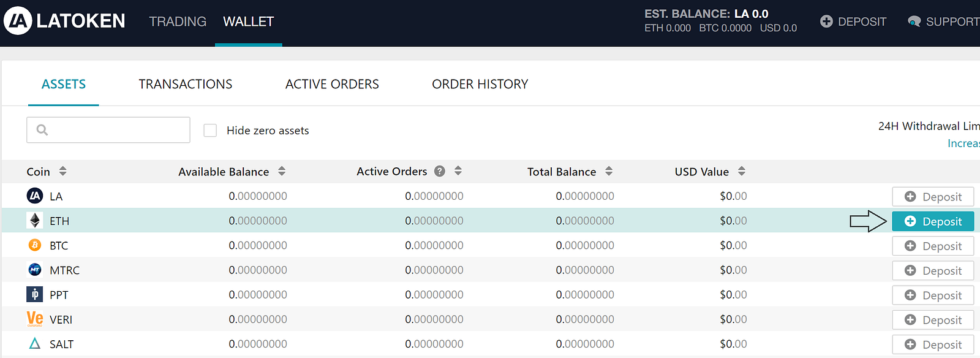Screen dimensions: 980x358
Task: Switch to the ACTIVE ORDERS tab
Action: pyautogui.click(x=332, y=84)
